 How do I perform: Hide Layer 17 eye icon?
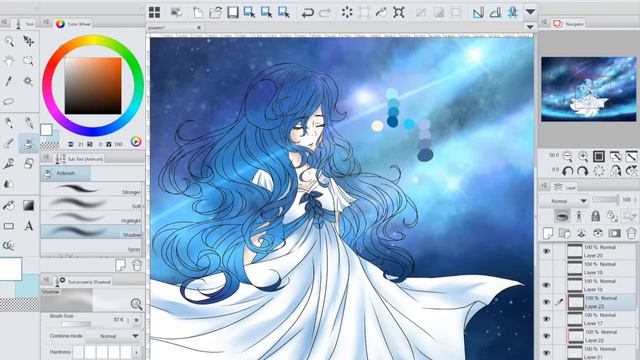[x=546, y=319]
